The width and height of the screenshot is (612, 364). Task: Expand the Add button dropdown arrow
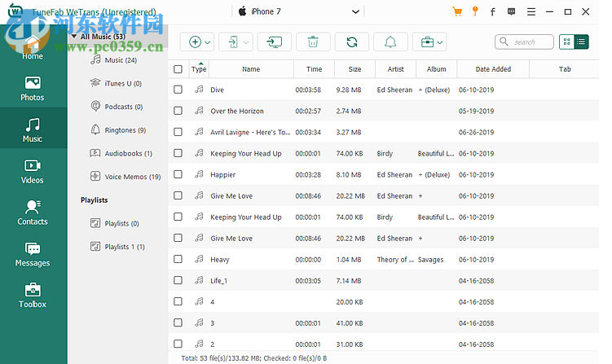[x=208, y=42]
